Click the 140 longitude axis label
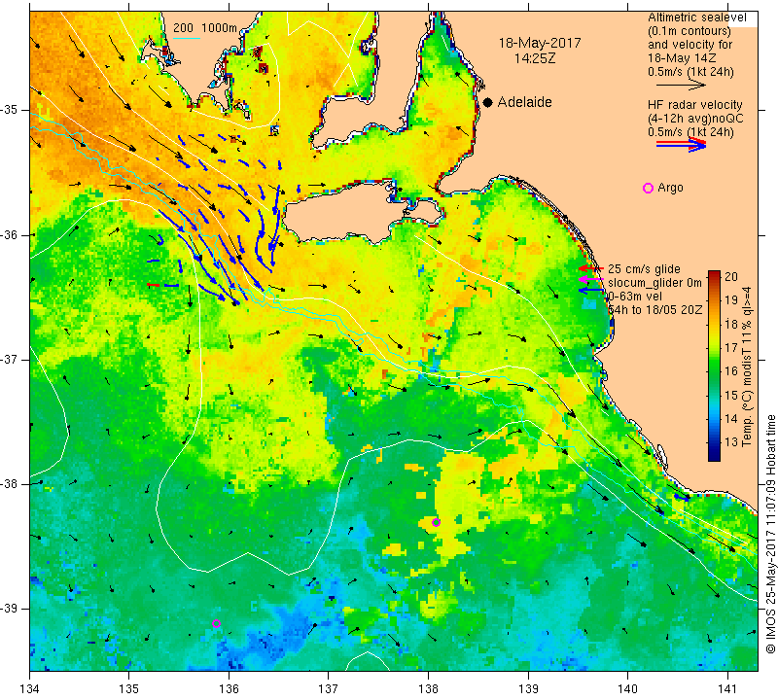 [627, 689]
